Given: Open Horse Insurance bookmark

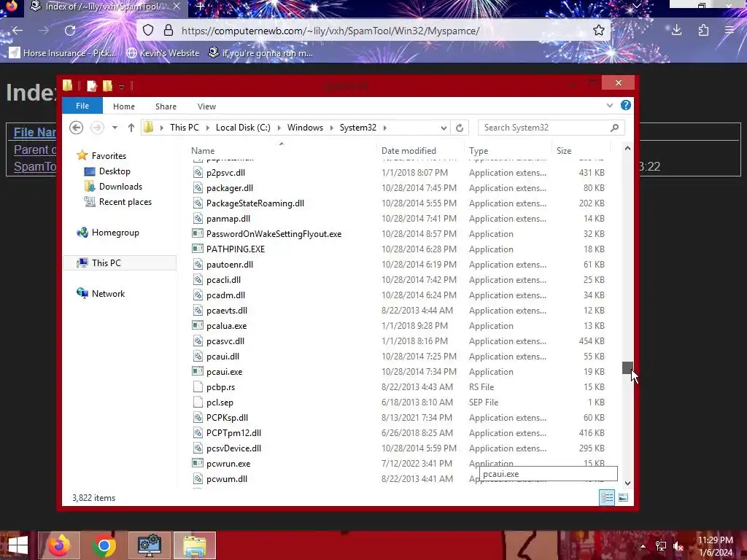Looking at the screenshot, I should (x=63, y=52).
